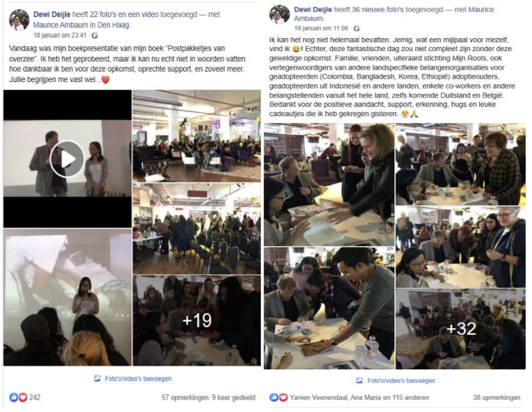Click the like reaction icon next to 242

(13, 397)
